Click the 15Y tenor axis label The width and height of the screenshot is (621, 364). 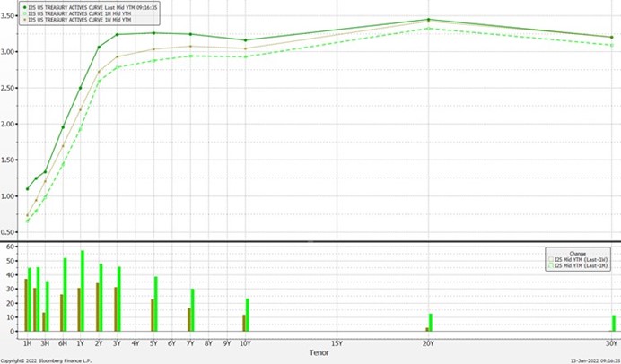pos(337,342)
